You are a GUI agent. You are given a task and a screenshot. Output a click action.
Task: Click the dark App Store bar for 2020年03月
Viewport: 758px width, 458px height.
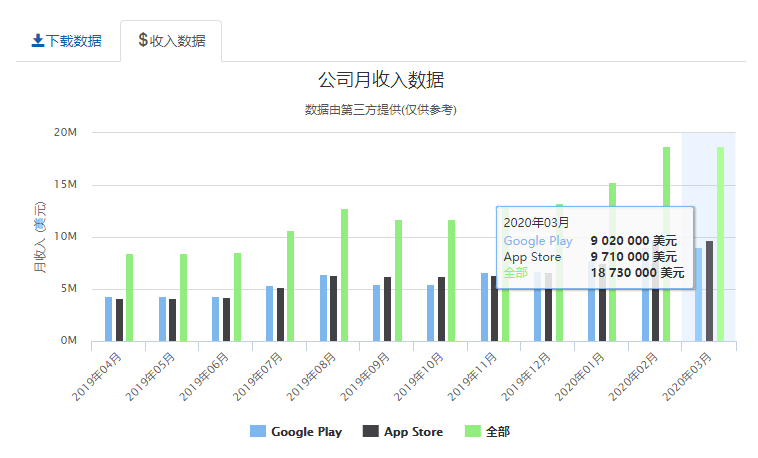point(709,291)
